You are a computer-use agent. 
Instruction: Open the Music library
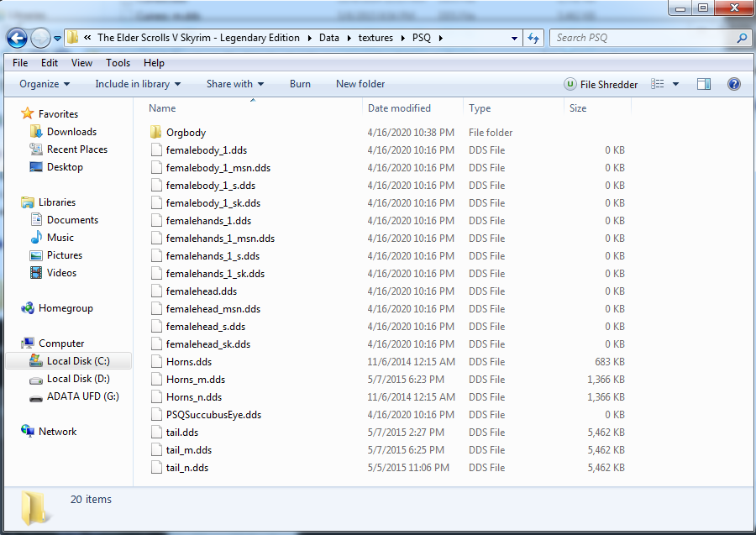[x=60, y=238]
